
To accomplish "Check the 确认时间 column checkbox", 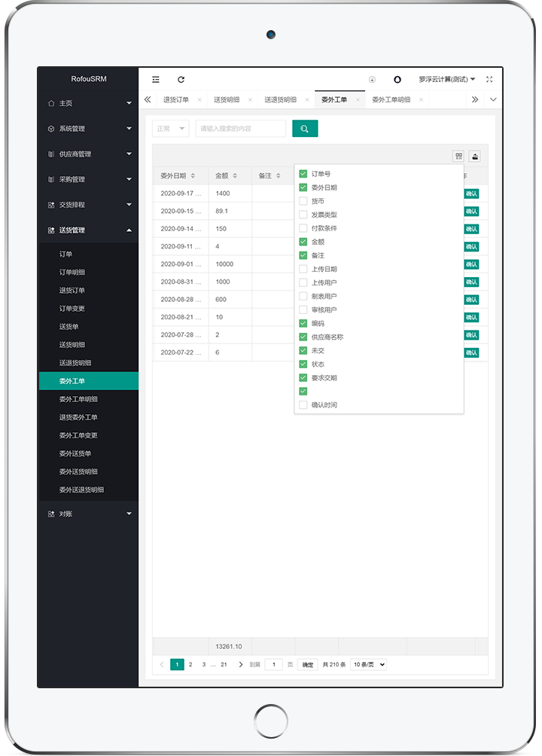I will click(x=303, y=405).
